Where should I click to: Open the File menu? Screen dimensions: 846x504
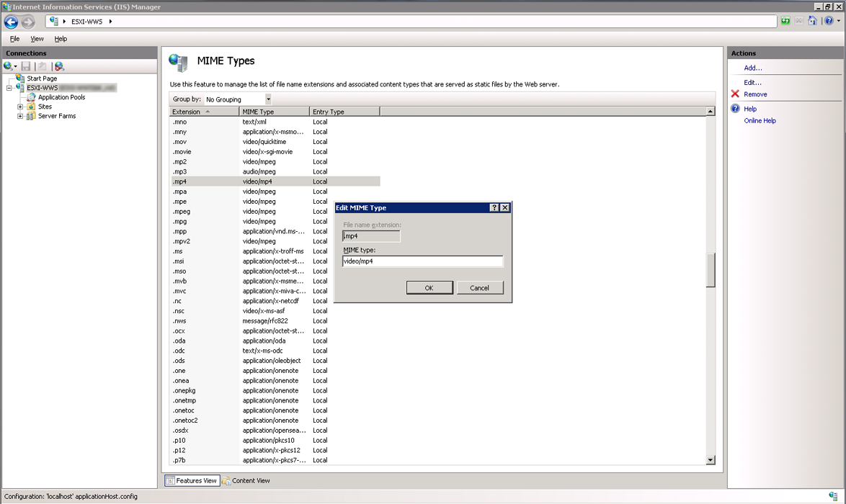pyautogui.click(x=14, y=39)
